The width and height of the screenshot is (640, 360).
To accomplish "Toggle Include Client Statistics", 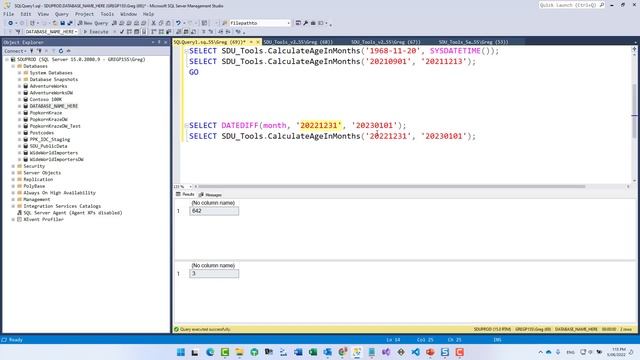I will [x=168, y=31].
